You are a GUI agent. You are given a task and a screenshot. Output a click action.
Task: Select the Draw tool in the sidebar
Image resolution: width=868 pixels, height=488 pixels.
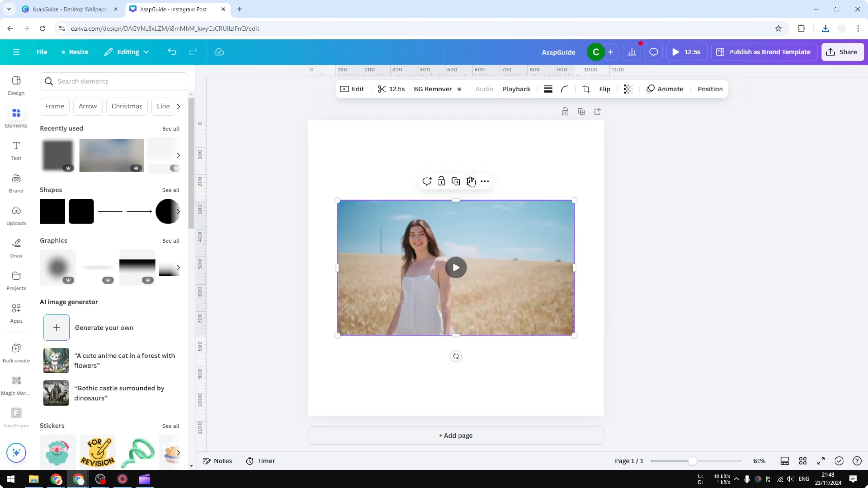(16, 248)
